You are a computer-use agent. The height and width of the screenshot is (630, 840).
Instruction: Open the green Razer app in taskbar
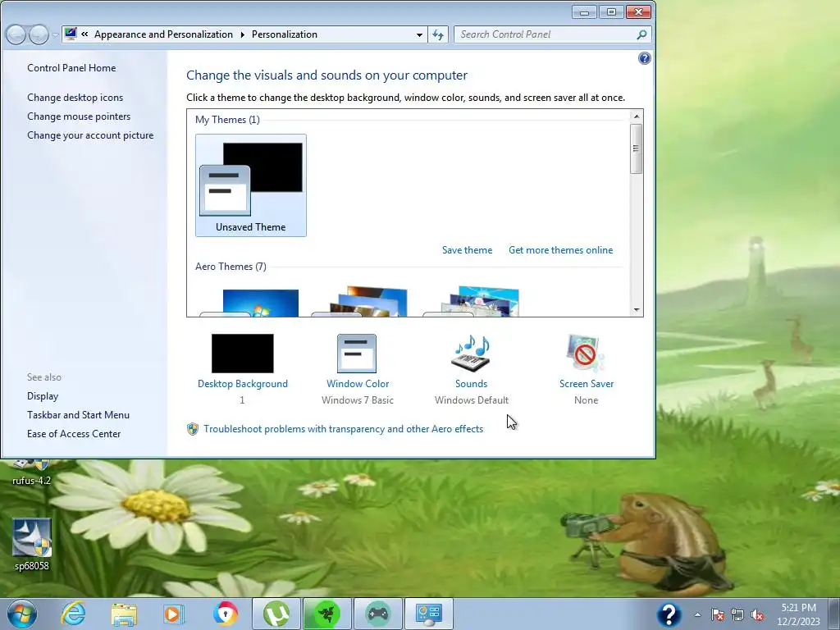coord(326,614)
